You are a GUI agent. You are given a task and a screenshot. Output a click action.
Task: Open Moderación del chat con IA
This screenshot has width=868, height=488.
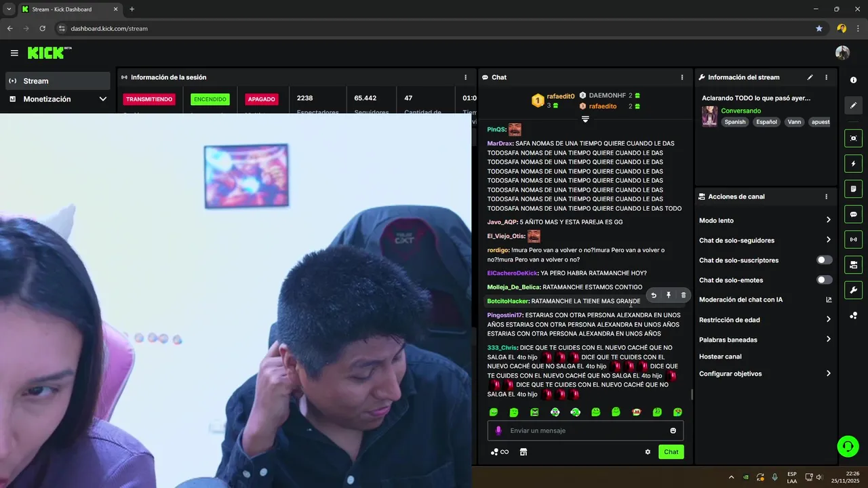pyautogui.click(x=765, y=300)
